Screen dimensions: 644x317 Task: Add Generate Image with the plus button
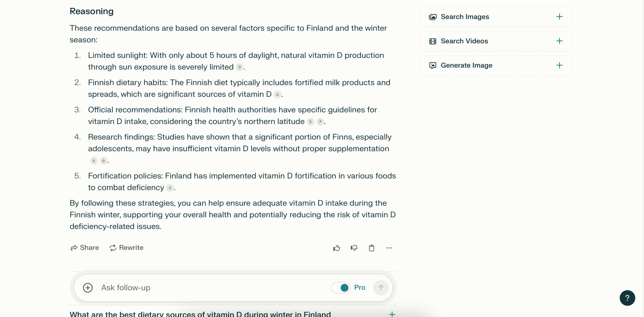[560, 65]
